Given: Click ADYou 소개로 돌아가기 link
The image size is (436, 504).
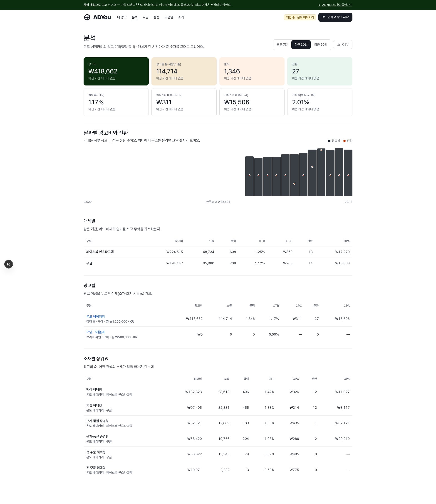Looking at the screenshot, I should click(335, 5).
